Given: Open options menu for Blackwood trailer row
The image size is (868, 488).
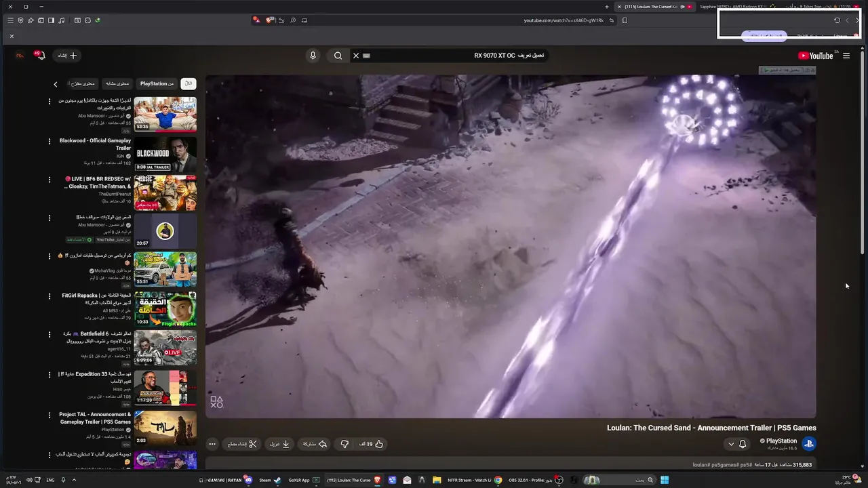Looking at the screenshot, I should (x=49, y=142).
